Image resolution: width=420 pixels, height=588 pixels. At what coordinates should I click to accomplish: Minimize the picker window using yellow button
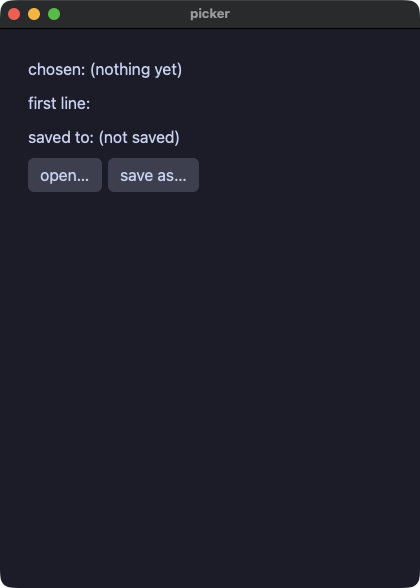(34, 14)
